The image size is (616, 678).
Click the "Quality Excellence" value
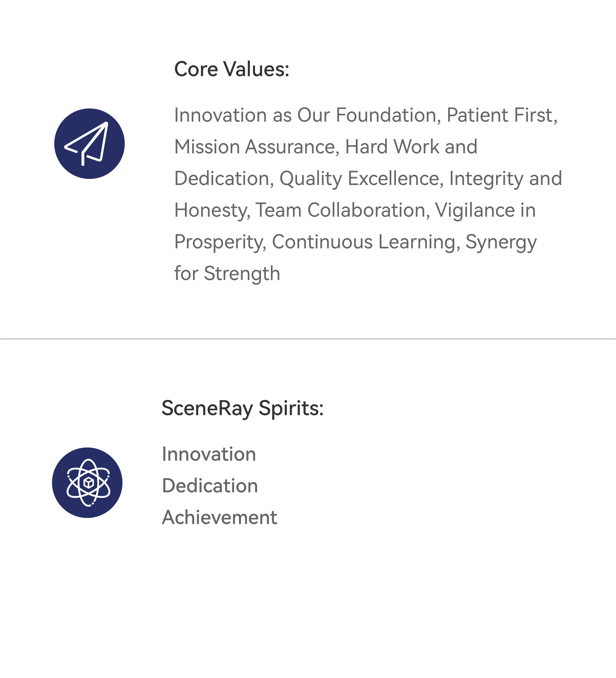click(x=359, y=179)
